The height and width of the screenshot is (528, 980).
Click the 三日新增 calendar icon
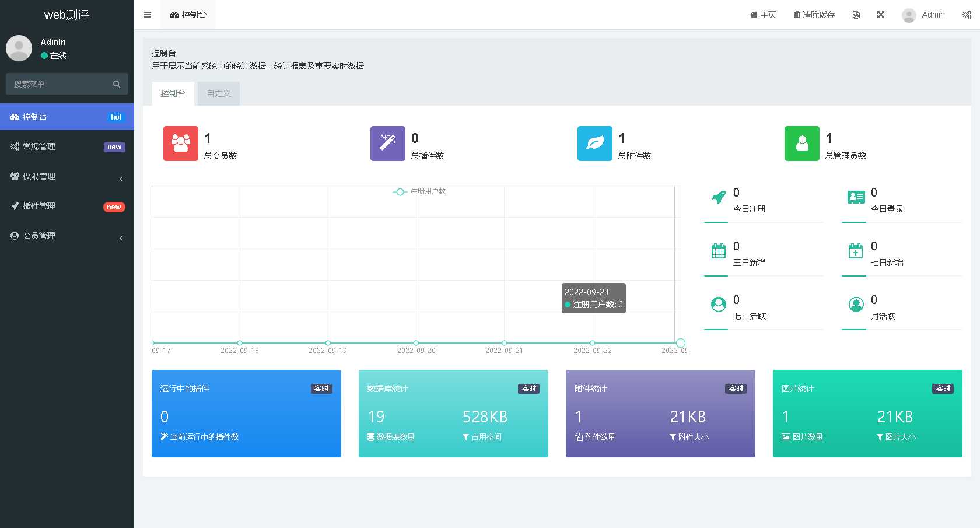point(719,251)
